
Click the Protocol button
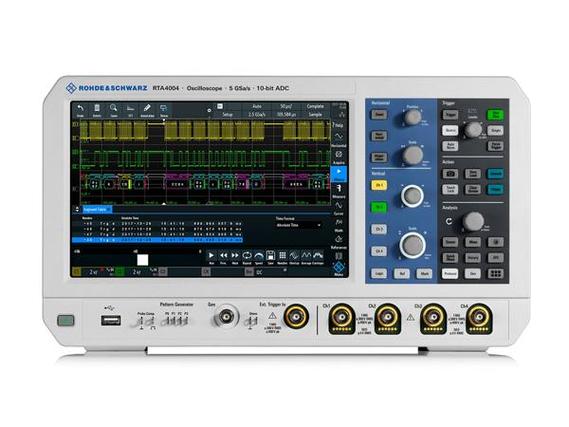(x=450, y=274)
